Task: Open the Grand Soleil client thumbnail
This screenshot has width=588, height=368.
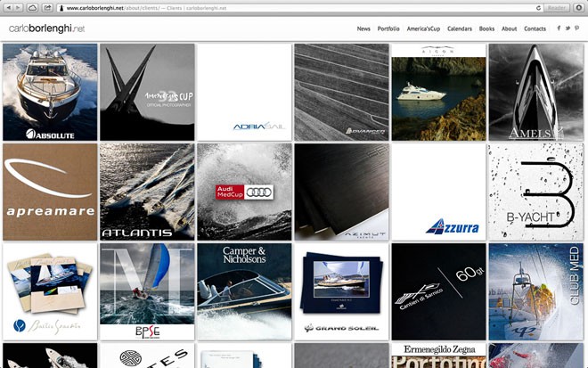Action: pos(341,291)
